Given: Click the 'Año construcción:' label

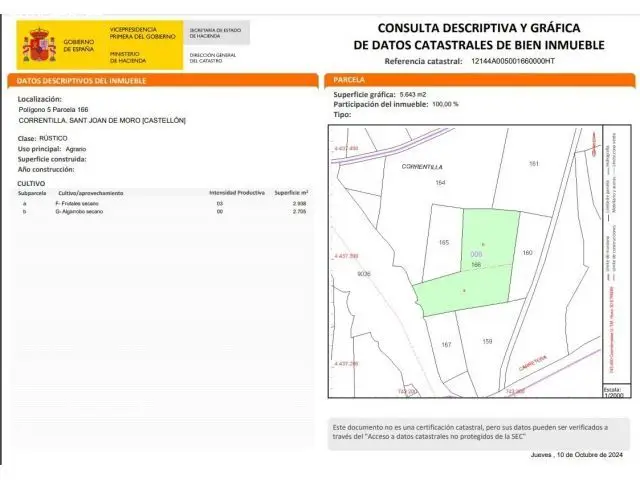Looking at the screenshot, I should (46, 169).
